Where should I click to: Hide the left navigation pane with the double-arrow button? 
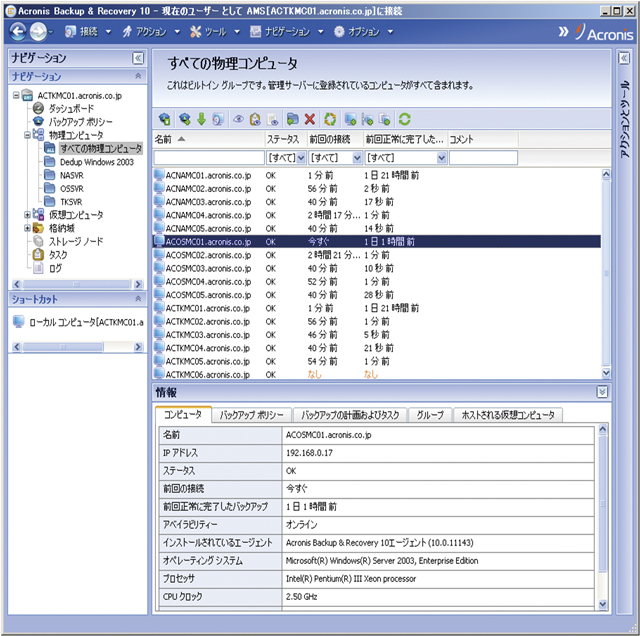[138, 58]
